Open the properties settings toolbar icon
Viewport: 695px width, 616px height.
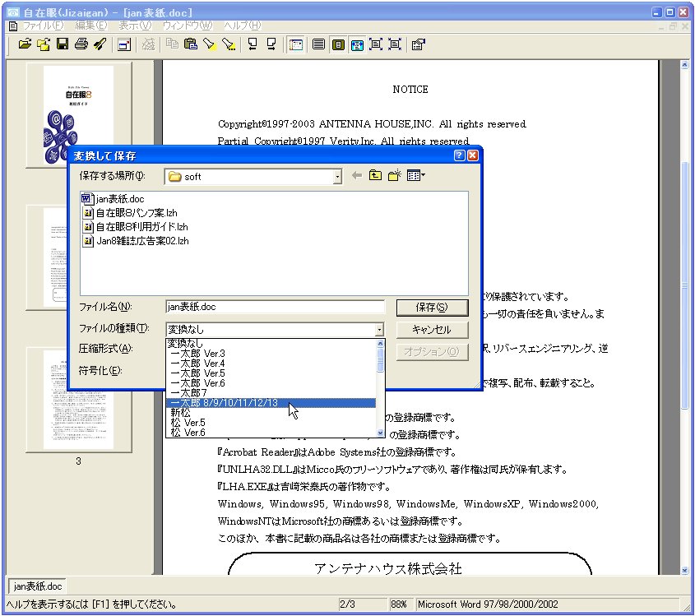[x=418, y=44]
